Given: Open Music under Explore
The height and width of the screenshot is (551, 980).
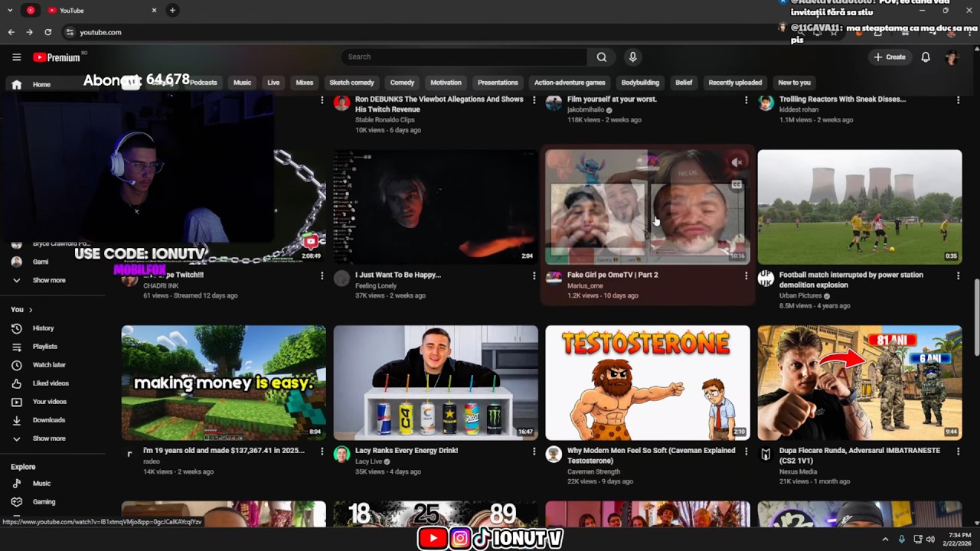Looking at the screenshot, I should (x=41, y=483).
